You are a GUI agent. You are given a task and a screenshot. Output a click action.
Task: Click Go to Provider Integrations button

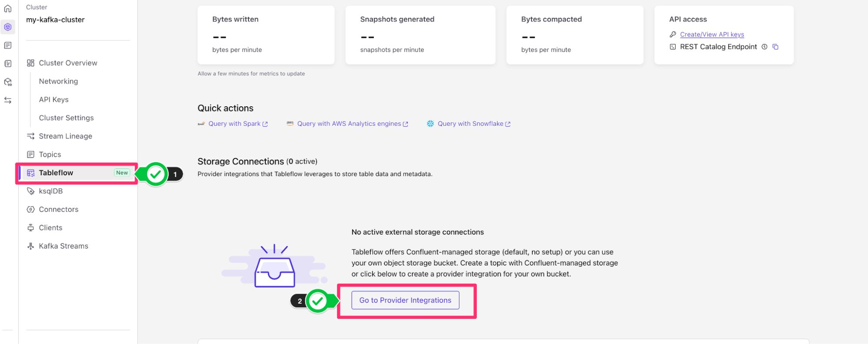click(405, 300)
